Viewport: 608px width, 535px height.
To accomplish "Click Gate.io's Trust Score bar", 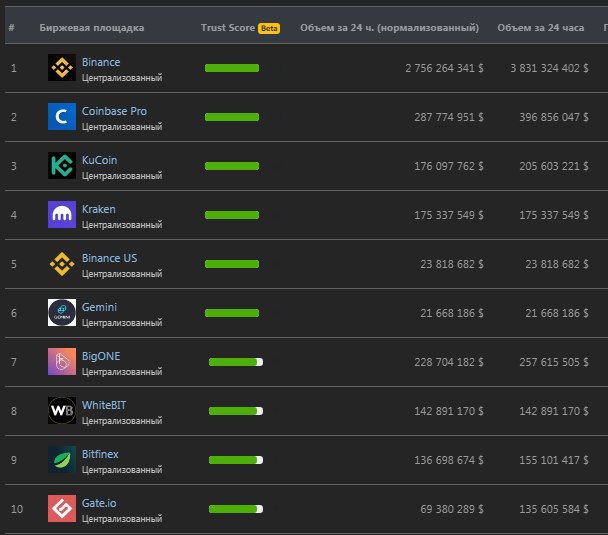I will coord(236,509).
